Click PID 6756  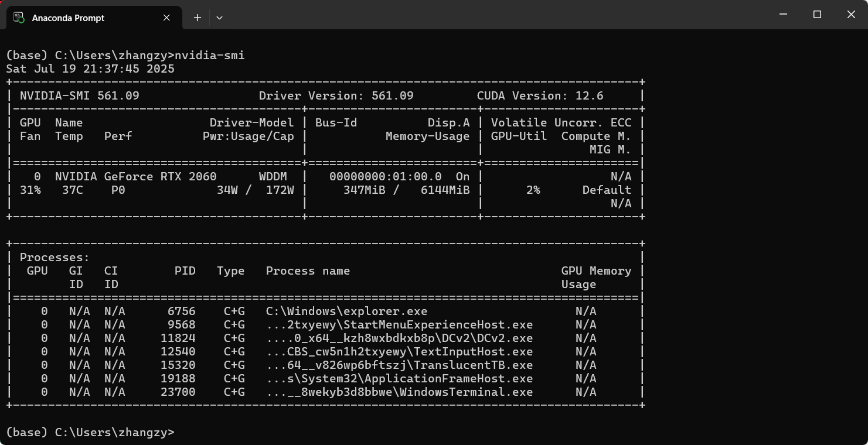[182, 311]
